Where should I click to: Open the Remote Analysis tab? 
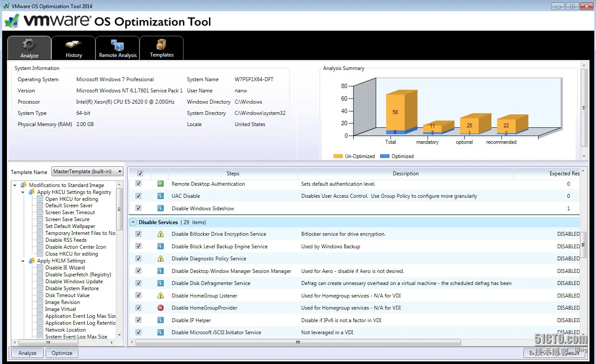click(117, 48)
